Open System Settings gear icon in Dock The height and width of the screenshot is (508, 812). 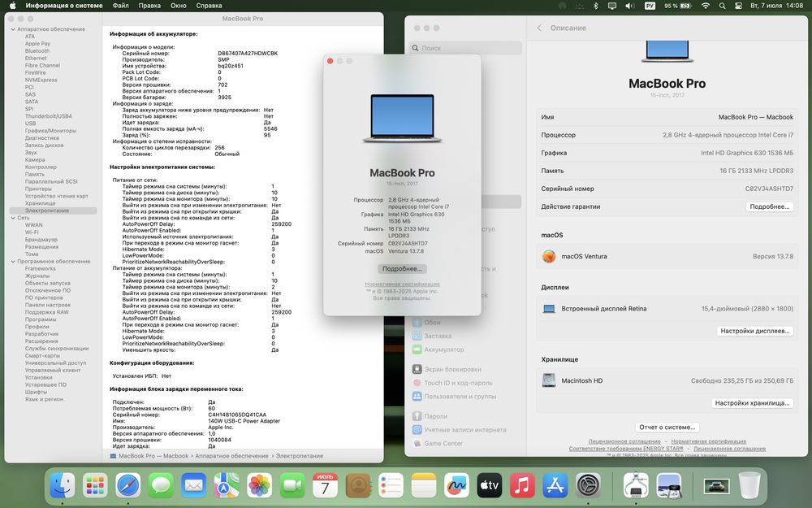(x=588, y=485)
